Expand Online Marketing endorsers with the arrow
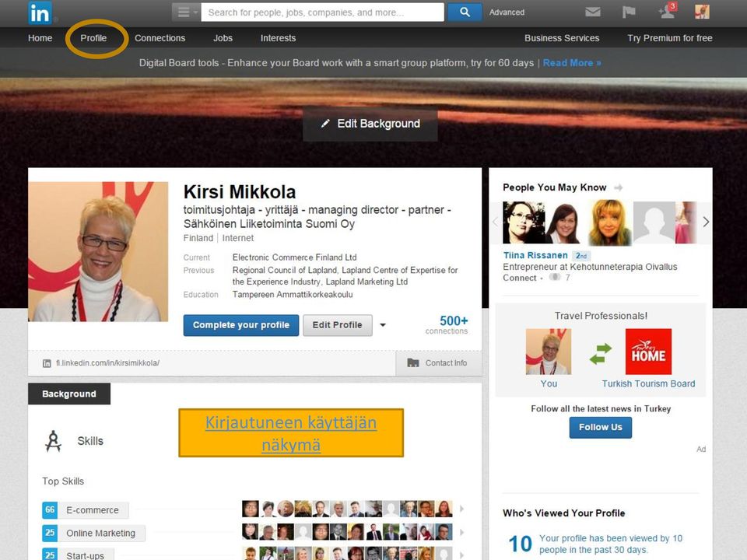Image resolution: width=747 pixels, height=560 pixels. coord(461,532)
